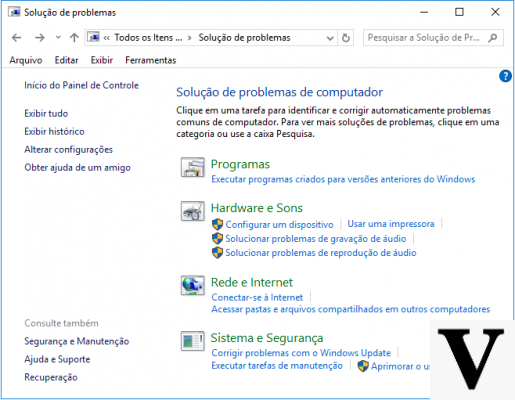The image size is (515, 400).
Task: Click Executar tarefas de manutenção link
Action: point(277,366)
